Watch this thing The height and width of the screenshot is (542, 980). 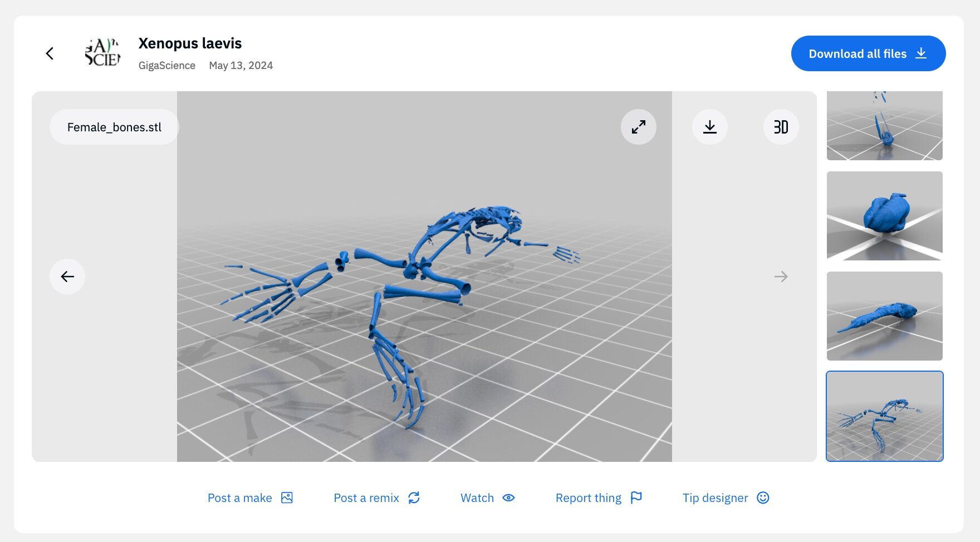[488, 498]
